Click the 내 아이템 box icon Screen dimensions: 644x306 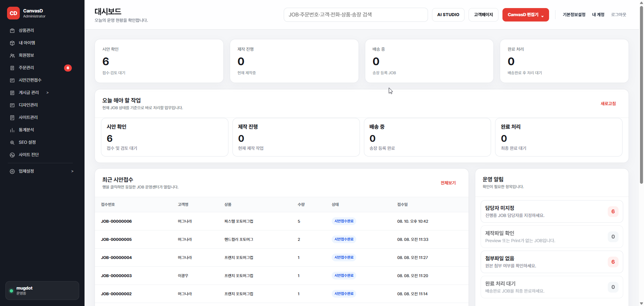[x=12, y=43]
